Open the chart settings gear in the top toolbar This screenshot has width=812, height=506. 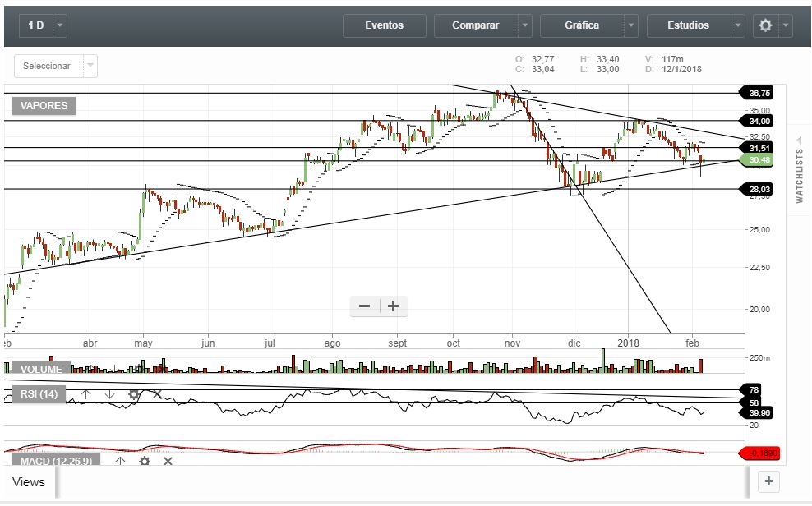(x=765, y=25)
